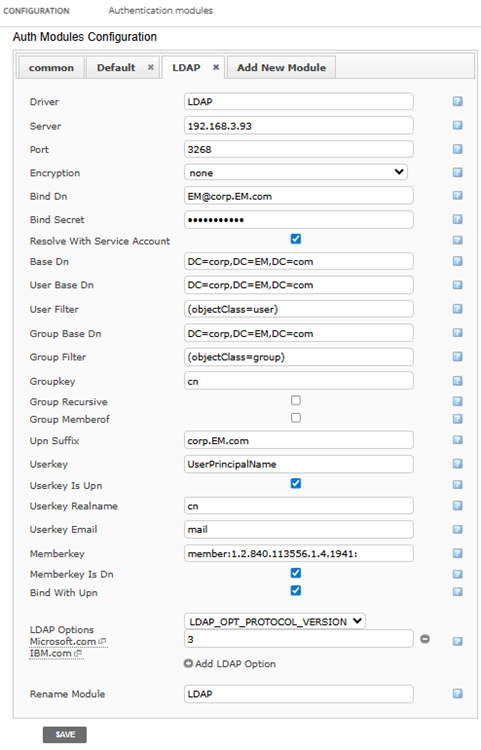The width and height of the screenshot is (481, 750).
Task: Close the Default module tab
Action: tap(151, 67)
